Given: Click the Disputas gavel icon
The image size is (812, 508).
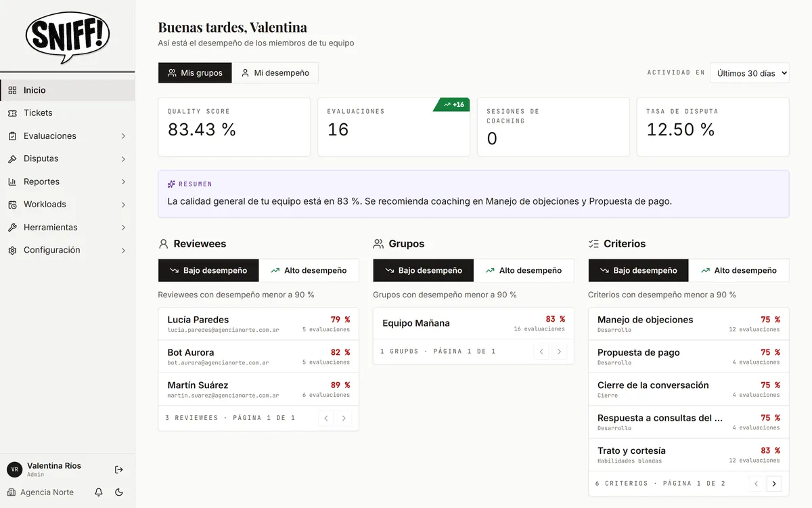Looking at the screenshot, I should point(12,159).
